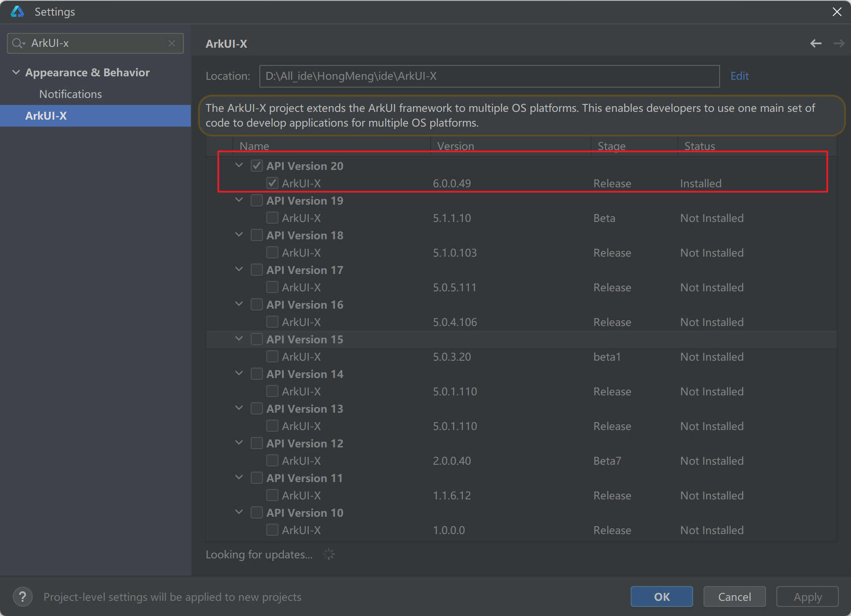This screenshot has width=851, height=616.
Task: Click into the Location path field
Action: (489, 76)
